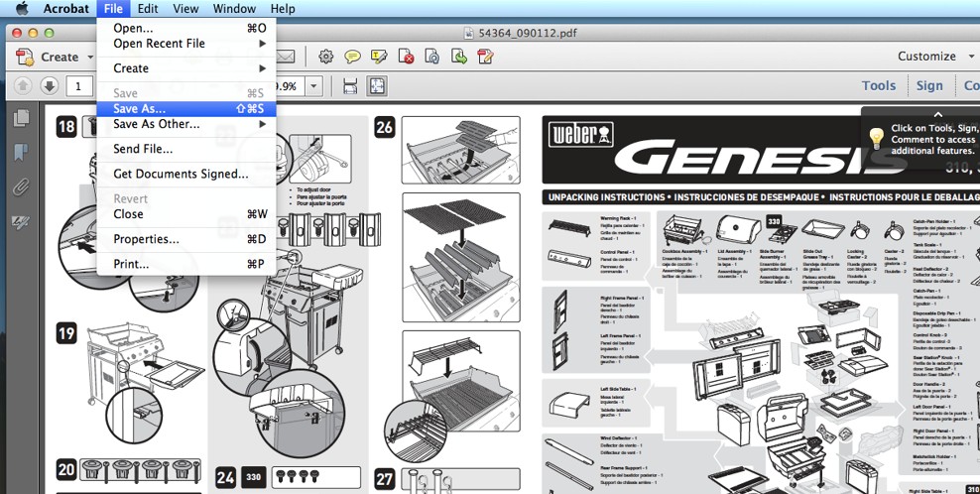Click the lightbulb tip icon
Screen dimensions: 980x494
876,138
